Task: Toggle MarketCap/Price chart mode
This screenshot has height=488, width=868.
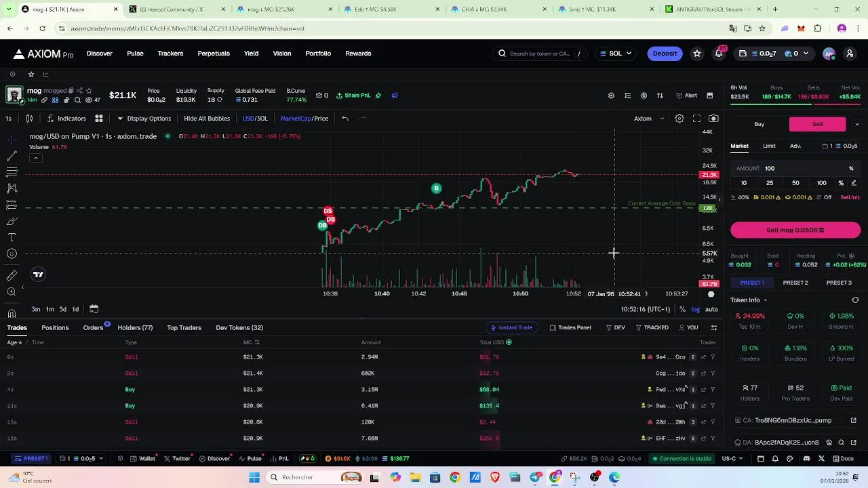Action: coord(304,119)
